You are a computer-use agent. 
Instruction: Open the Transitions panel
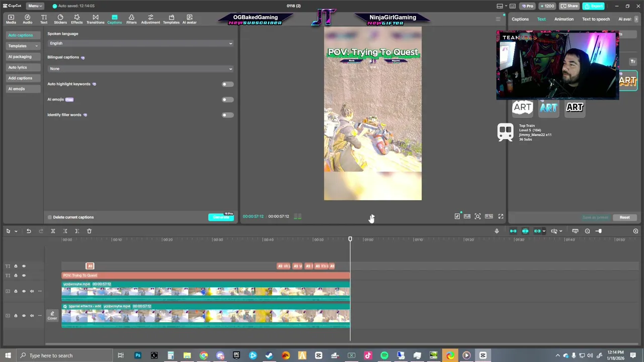[95, 19]
